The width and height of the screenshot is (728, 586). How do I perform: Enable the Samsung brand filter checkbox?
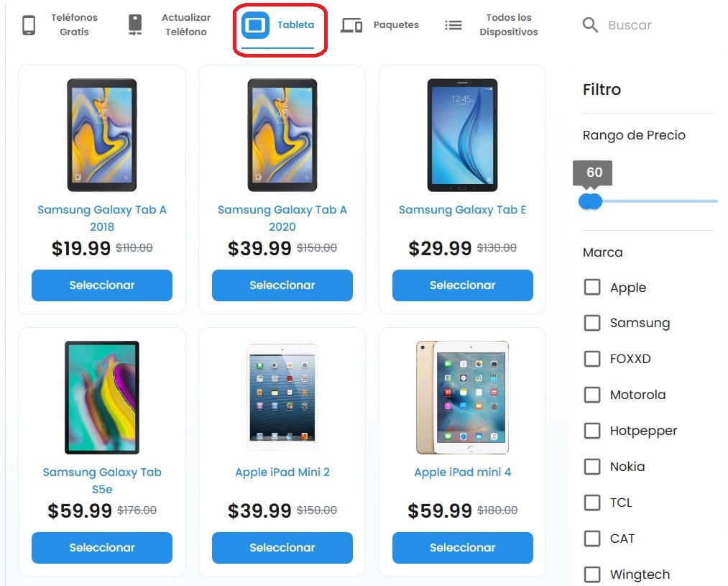pyautogui.click(x=592, y=323)
